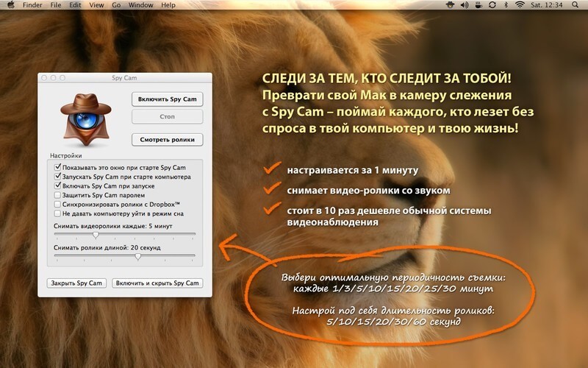Click the 'Снимать ролики длиной: 20 секунд' label
The image size is (588, 368).
pyautogui.click(x=107, y=248)
